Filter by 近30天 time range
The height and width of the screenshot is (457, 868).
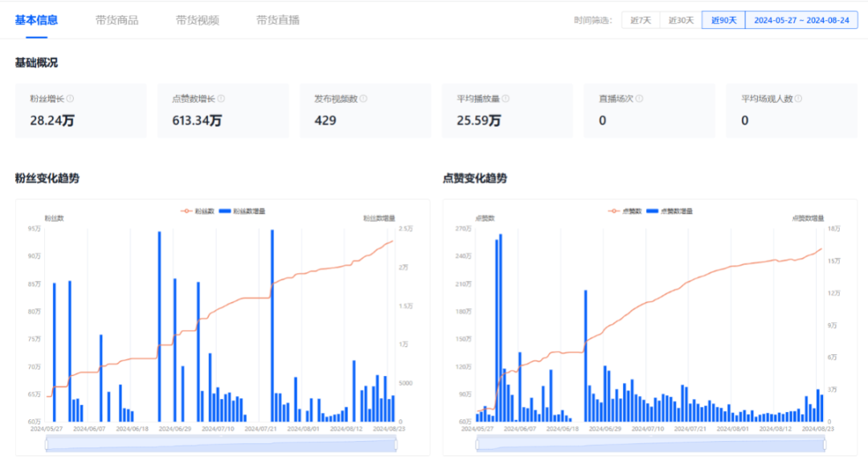click(681, 20)
